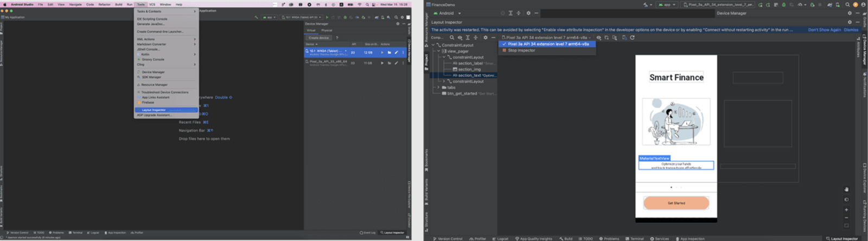Open Project panel settings gear, right window

point(528,13)
